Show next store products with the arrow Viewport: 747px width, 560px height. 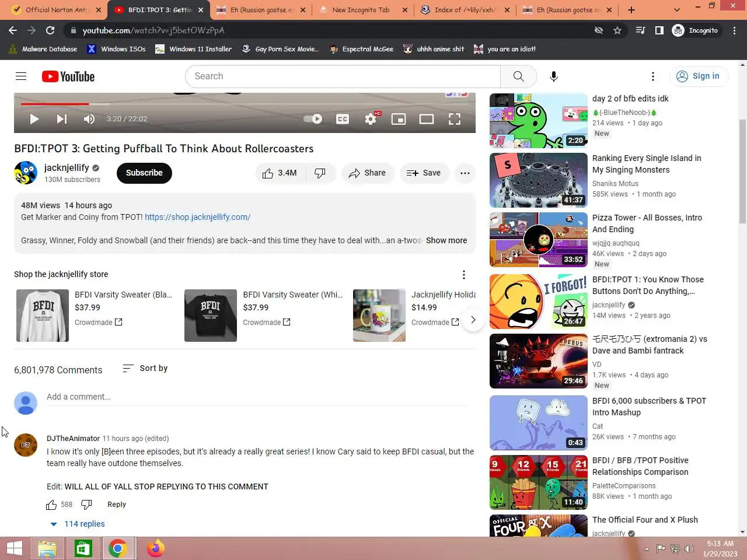473,320
